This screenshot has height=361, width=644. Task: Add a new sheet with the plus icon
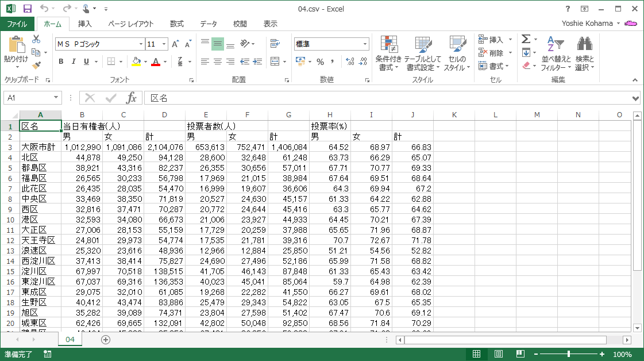(x=106, y=340)
